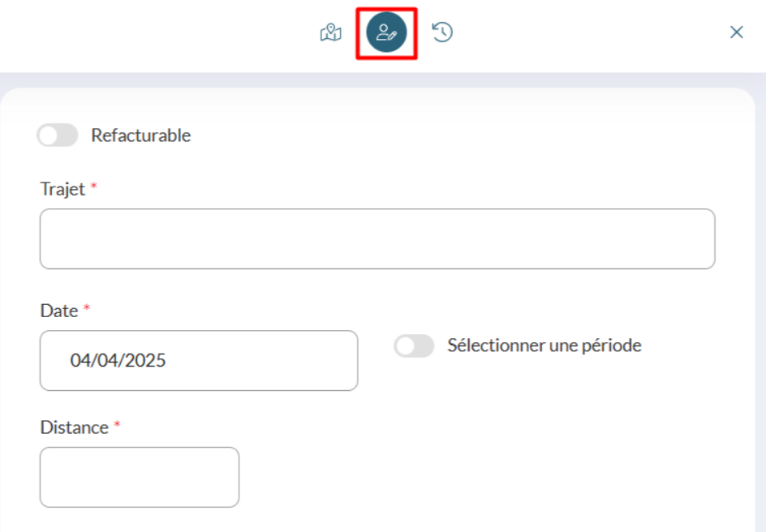This screenshot has height=532, width=766.
Task: Open the Date field showing 04/04/2025
Action: 199,360
